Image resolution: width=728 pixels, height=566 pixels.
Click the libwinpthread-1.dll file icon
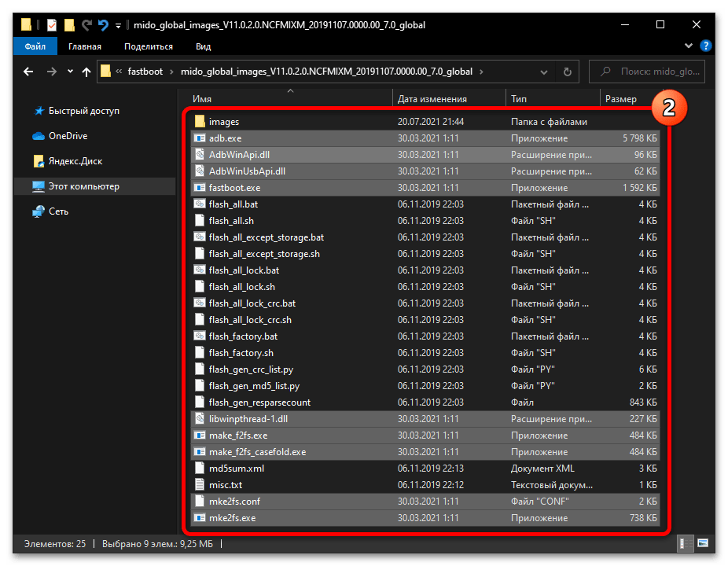pyautogui.click(x=200, y=419)
